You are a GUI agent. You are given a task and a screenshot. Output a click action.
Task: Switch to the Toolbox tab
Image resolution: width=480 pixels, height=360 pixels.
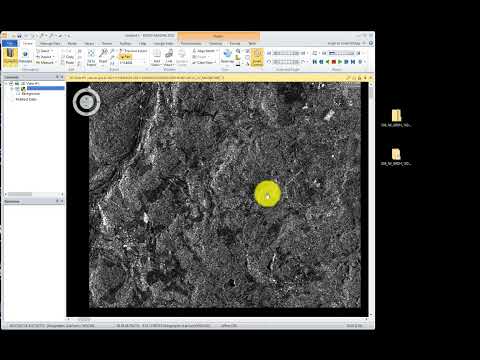point(125,43)
